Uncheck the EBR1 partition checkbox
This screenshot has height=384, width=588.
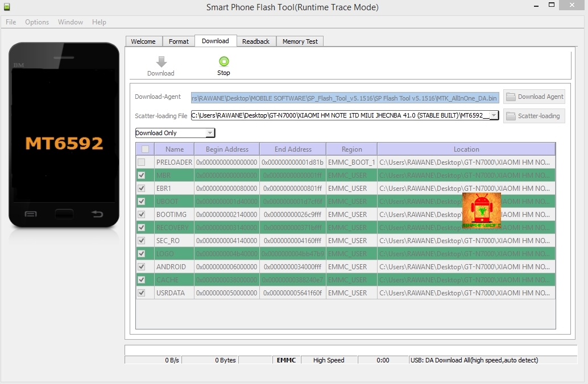[142, 189]
